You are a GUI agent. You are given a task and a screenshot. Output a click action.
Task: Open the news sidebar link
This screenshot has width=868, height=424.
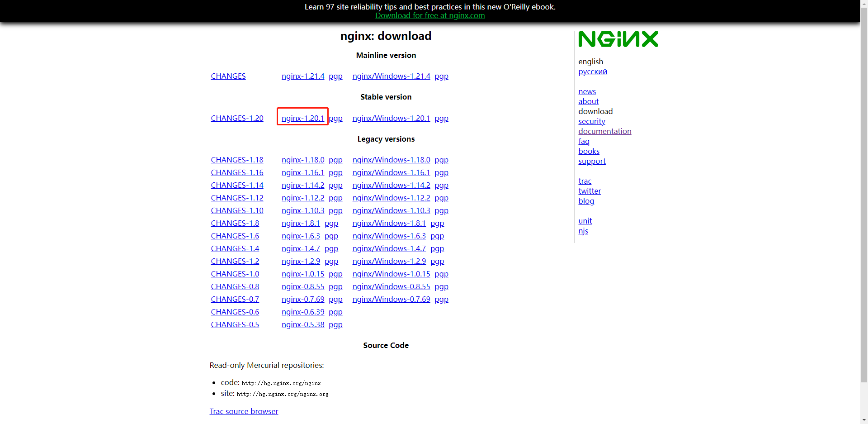(x=587, y=91)
